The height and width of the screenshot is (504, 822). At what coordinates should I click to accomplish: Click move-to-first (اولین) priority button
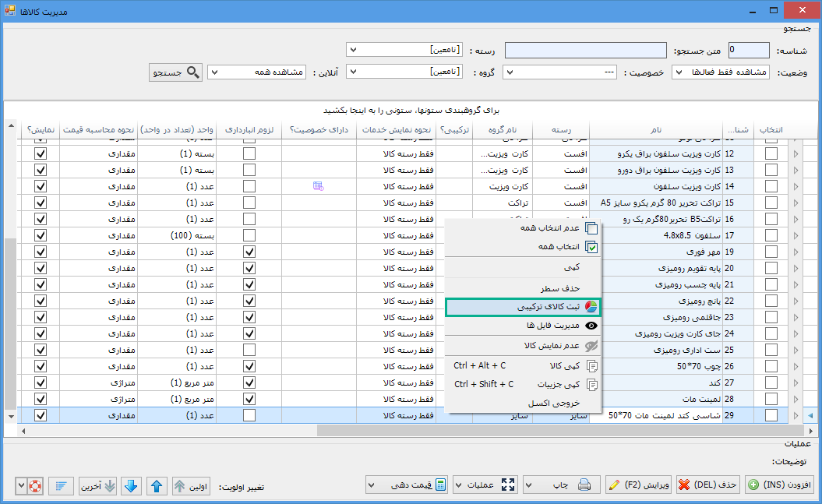(192, 486)
